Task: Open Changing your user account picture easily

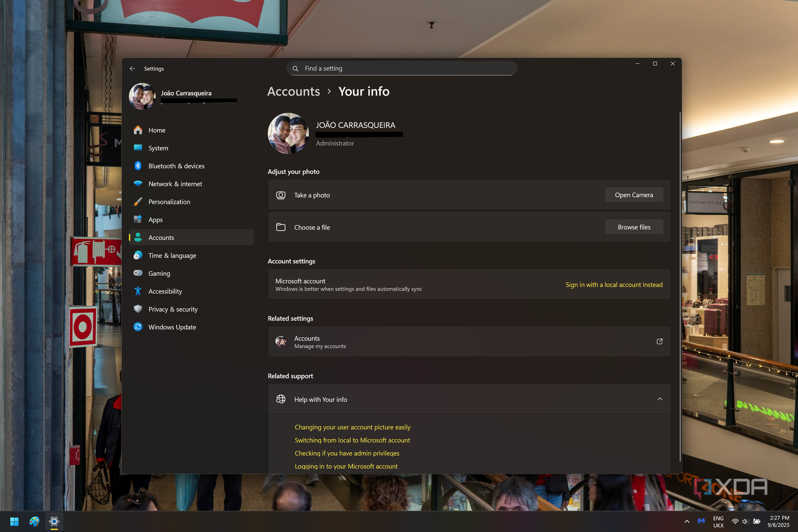Action: click(352, 427)
